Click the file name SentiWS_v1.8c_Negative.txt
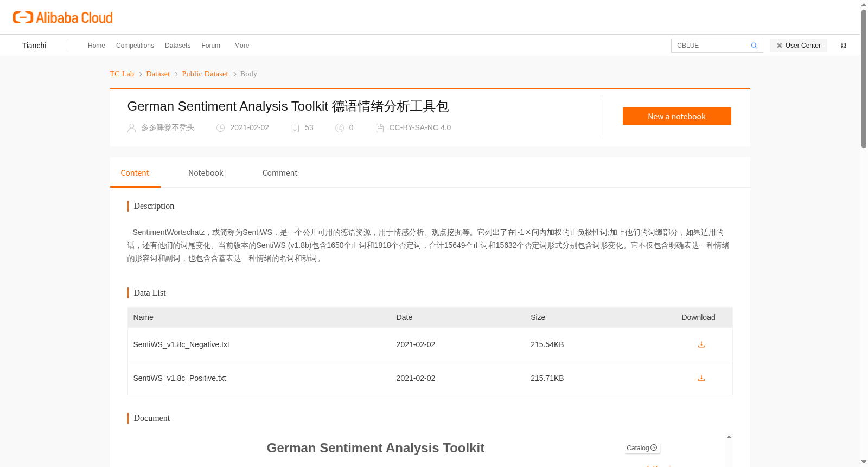The height and width of the screenshot is (467, 868). coord(181,344)
